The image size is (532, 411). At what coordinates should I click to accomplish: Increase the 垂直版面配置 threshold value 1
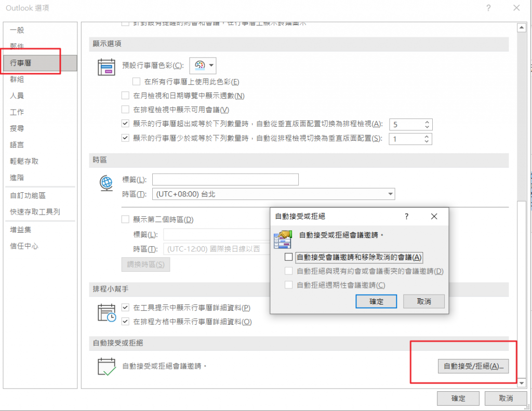click(427, 137)
